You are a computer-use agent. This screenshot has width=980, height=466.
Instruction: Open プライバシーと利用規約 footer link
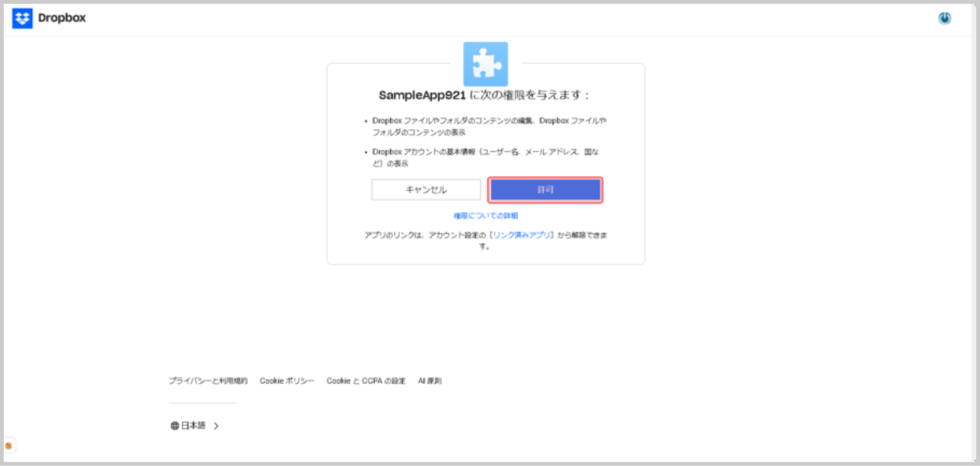pyautogui.click(x=208, y=381)
